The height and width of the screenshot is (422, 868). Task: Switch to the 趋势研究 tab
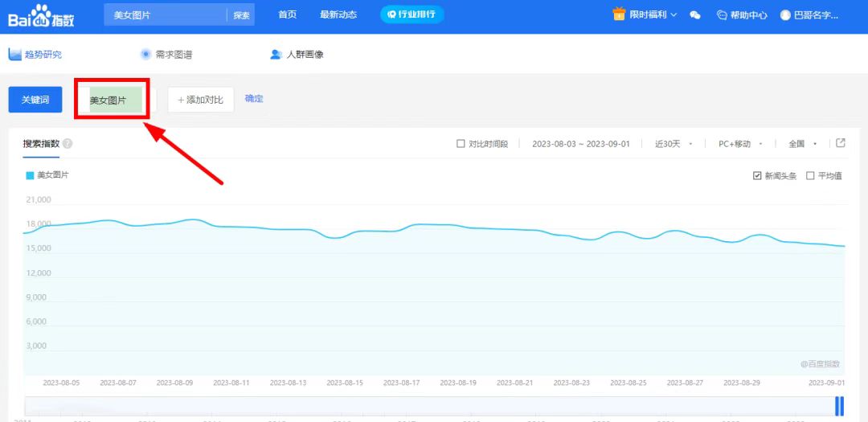[x=35, y=55]
